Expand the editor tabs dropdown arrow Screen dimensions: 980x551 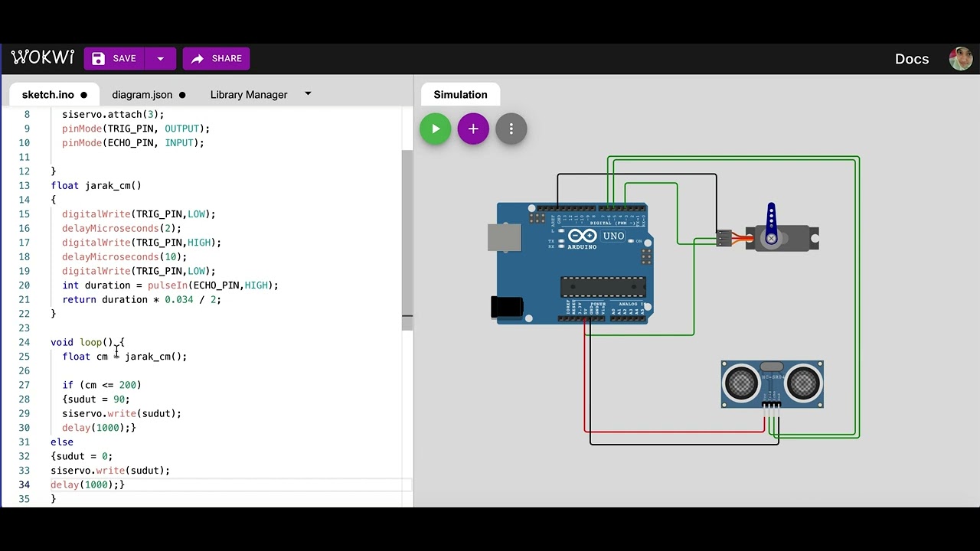point(308,94)
